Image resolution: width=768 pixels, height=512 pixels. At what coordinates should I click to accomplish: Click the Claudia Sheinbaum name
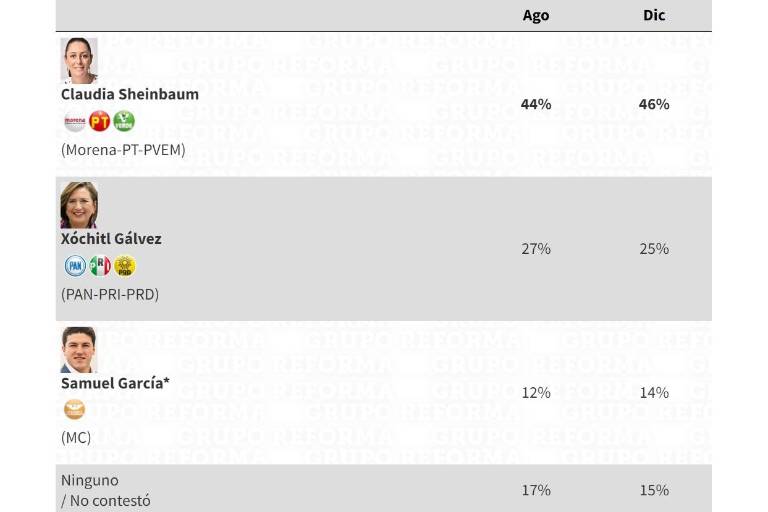pos(130,94)
